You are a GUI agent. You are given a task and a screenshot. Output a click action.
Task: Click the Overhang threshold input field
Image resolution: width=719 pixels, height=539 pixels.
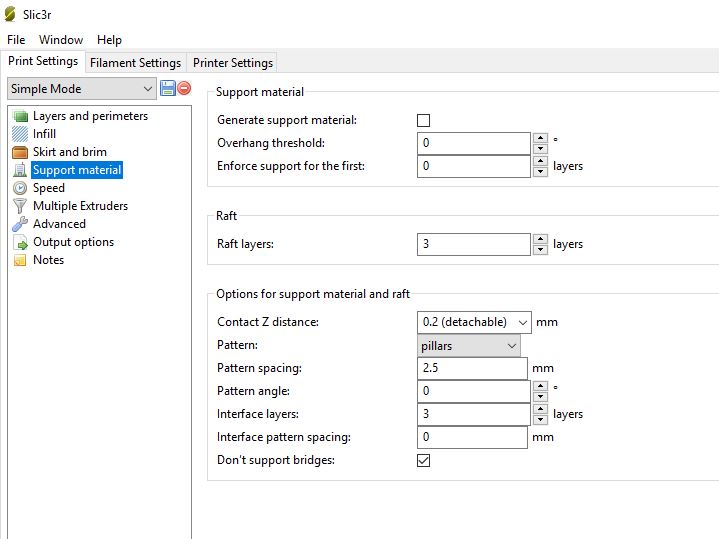[474, 143]
